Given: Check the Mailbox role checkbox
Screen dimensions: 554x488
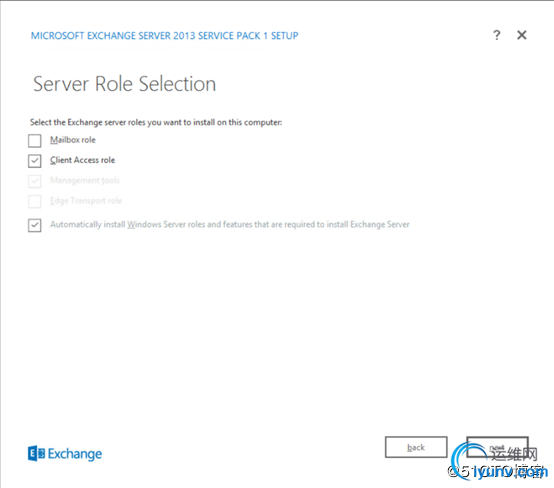Looking at the screenshot, I should coord(35,141).
